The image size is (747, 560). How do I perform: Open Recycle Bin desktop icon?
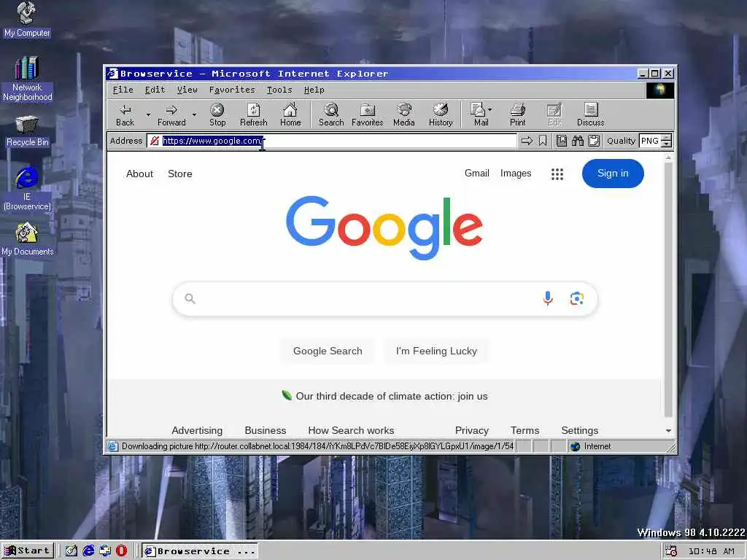pyautogui.click(x=27, y=131)
